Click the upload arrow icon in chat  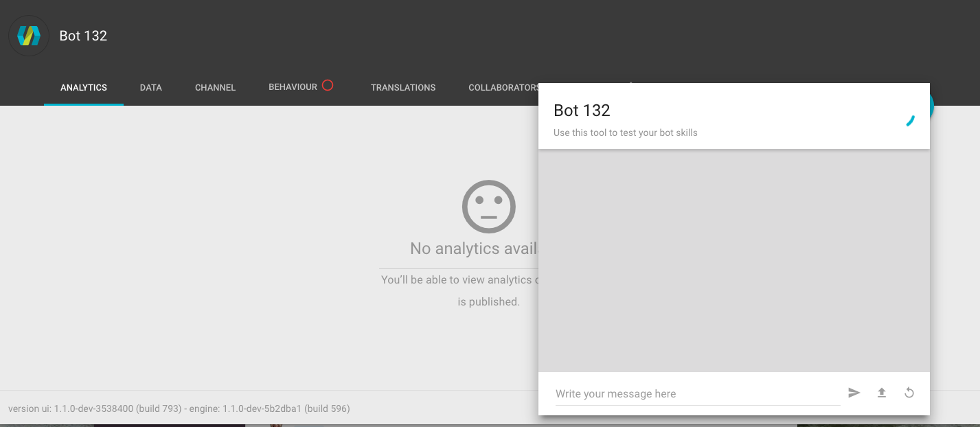click(882, 393)
